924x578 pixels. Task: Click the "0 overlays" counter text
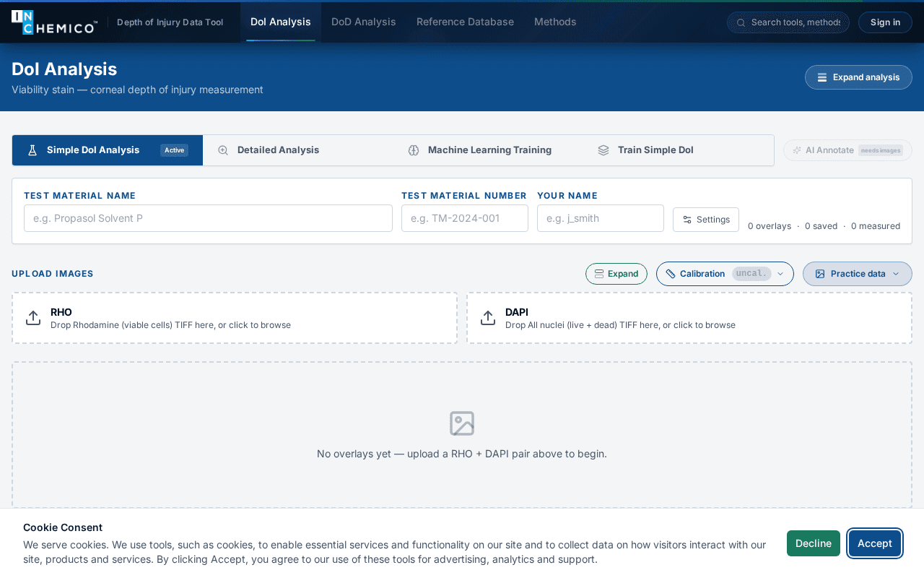[x=770, y=226]
